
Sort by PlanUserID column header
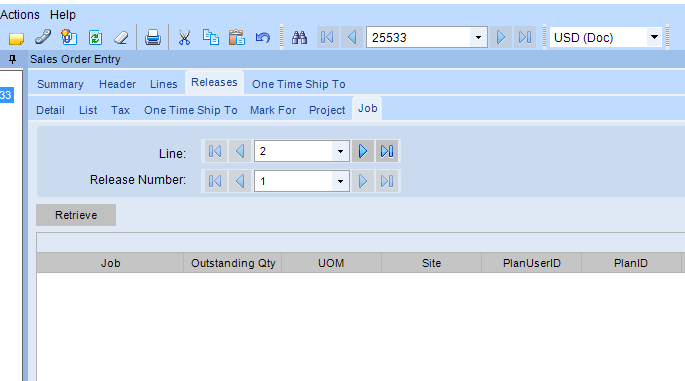(x=532, y=263)
